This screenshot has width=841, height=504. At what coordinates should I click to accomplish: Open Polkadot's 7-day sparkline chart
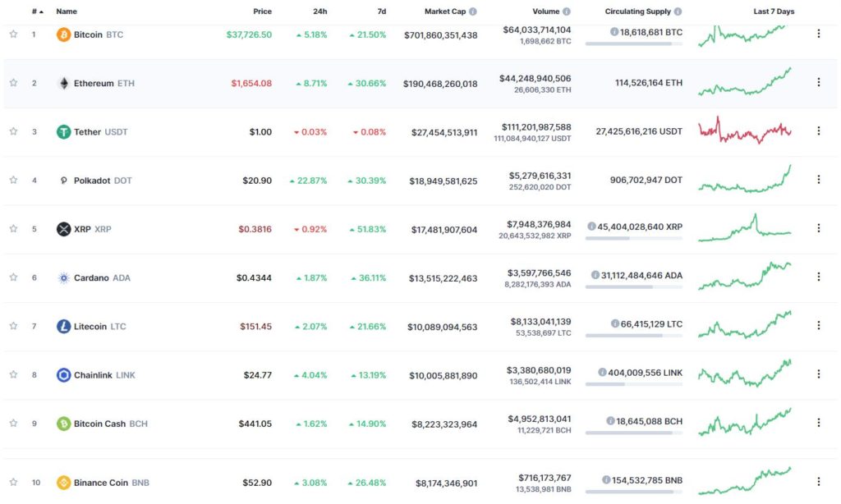click(x=744, y=179)
